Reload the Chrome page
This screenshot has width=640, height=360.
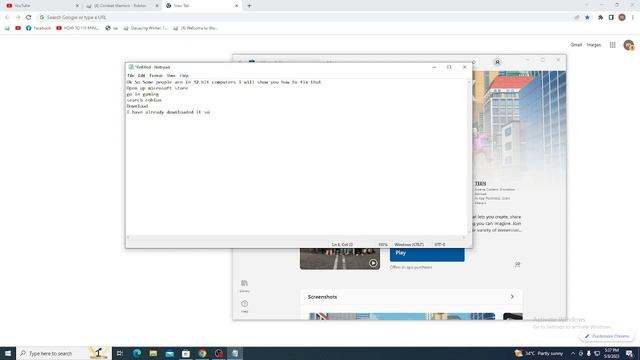pos(29,17)
